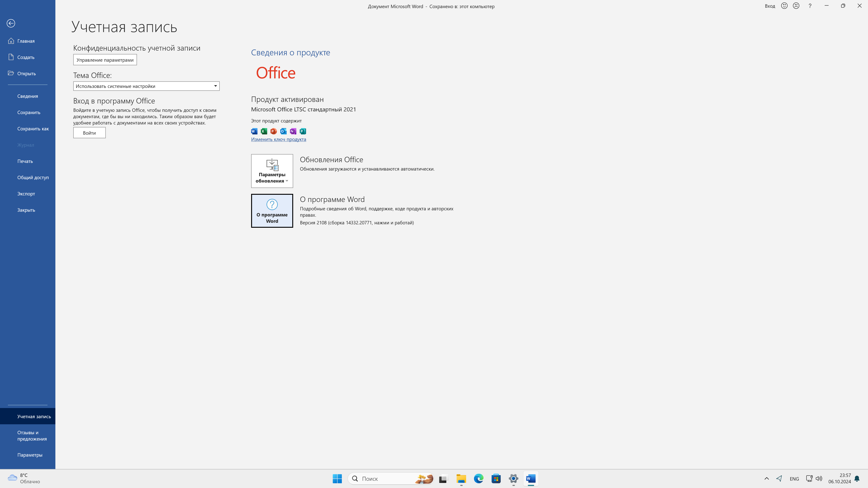Follow Изменить ключ продукта link
Image resolution: width=868 pixels, height=488 pixels.
pyautogui.click(x=279, y=139)
